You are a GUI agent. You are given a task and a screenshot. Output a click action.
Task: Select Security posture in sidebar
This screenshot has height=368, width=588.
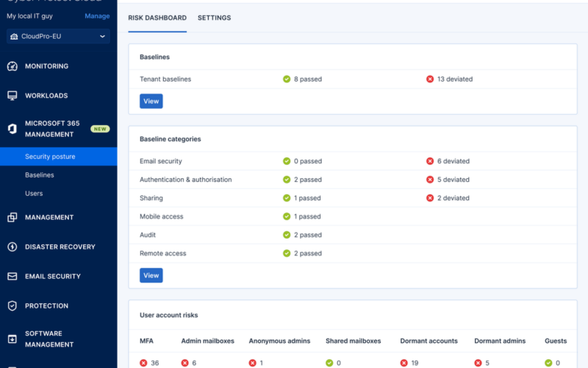tap(50, 157)
